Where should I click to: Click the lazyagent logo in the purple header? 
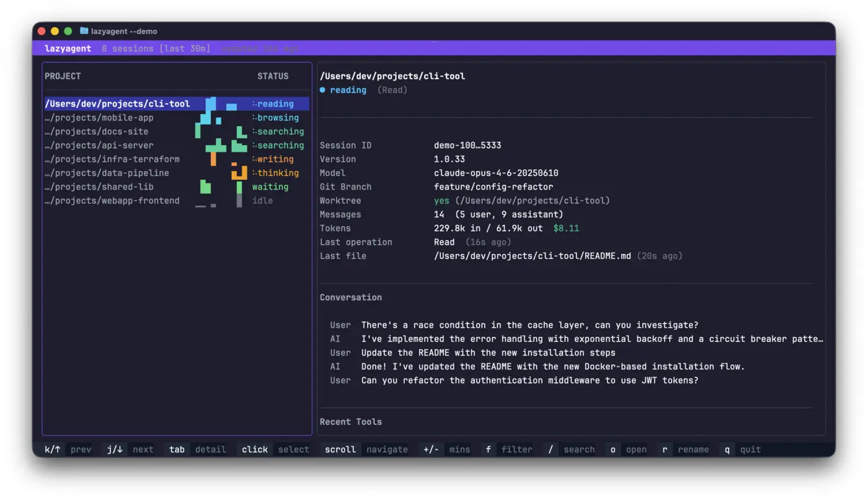pos(68,48)
